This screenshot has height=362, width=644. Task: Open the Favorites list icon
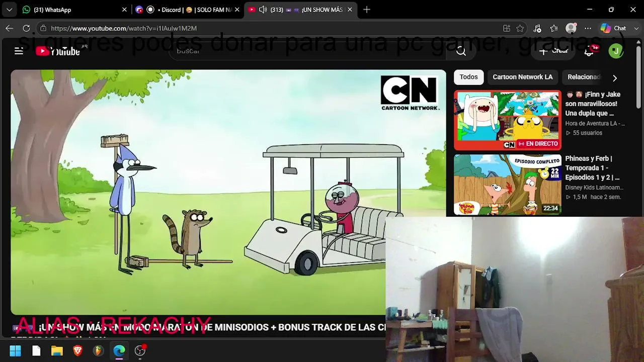tap(554, 28)
